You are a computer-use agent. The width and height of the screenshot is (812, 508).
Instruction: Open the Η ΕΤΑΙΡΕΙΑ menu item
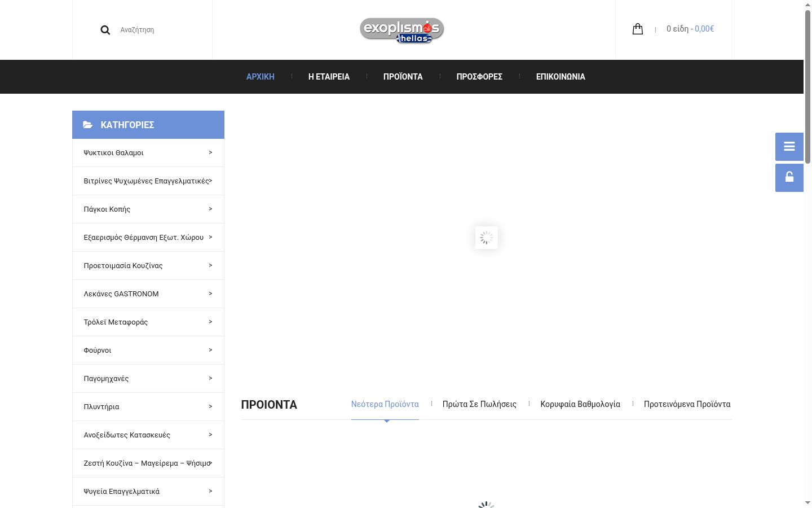(329, 77)
